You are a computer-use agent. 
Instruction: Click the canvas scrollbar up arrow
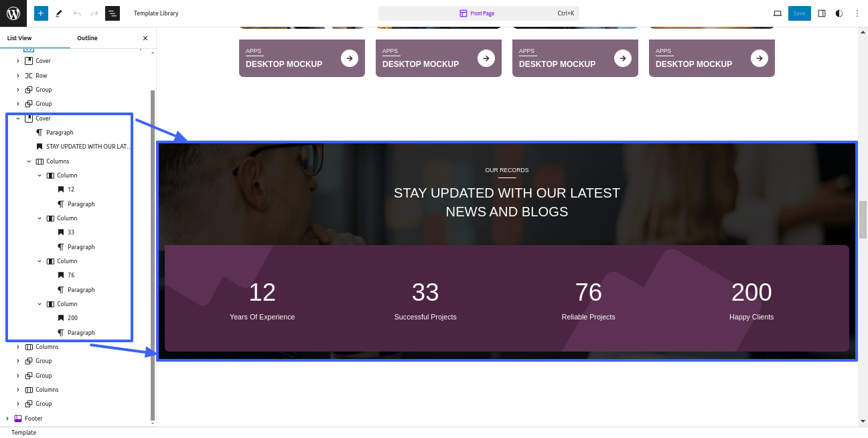863,31
